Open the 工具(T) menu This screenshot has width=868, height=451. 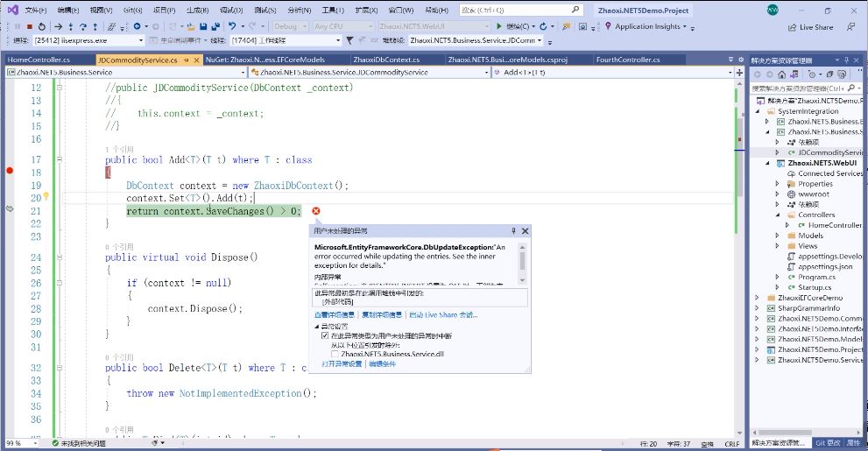coord(332,10)
